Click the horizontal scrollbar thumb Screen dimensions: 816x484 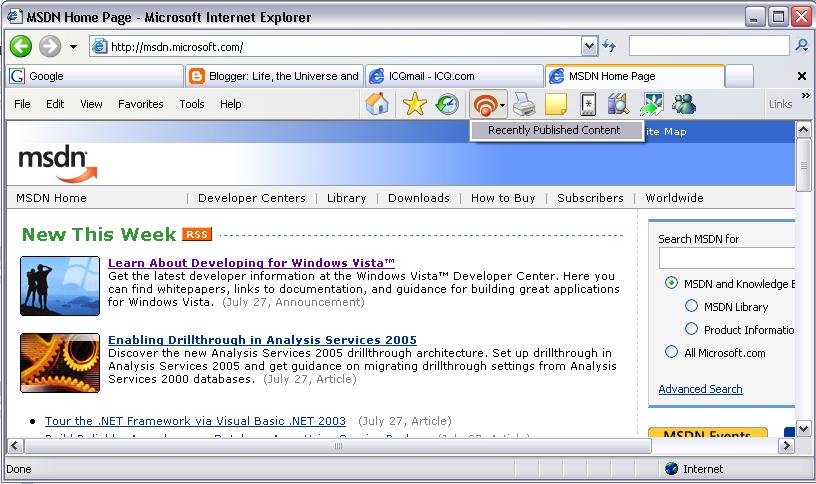coord(337,445)
